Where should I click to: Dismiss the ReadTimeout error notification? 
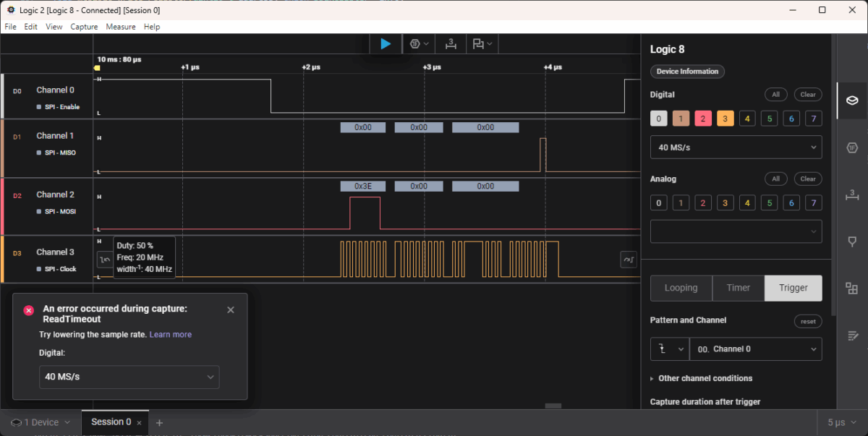coord(231,309)
